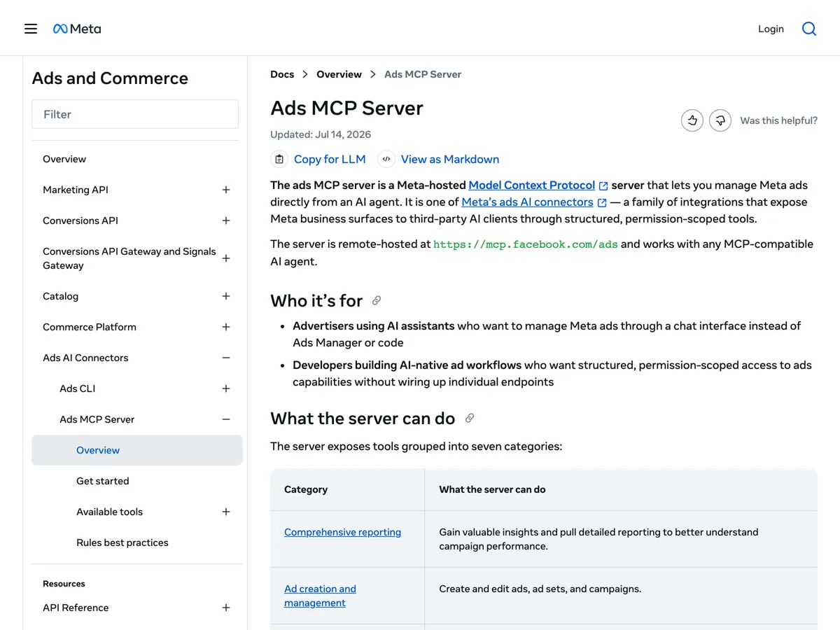The height and width of the screenshot is (630, 840).
Task: Click Ads MCP Server sidebar item
Action: pyautogui.click(x=97, y=419)
